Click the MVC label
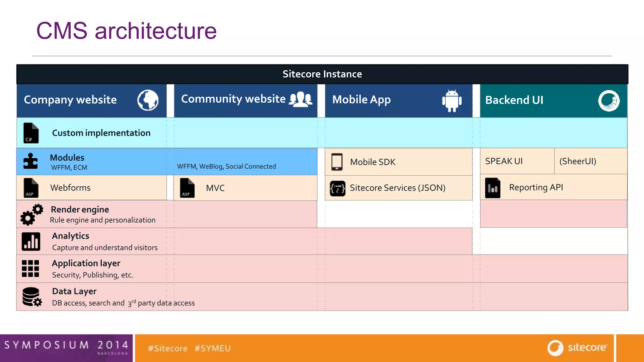 215,188
